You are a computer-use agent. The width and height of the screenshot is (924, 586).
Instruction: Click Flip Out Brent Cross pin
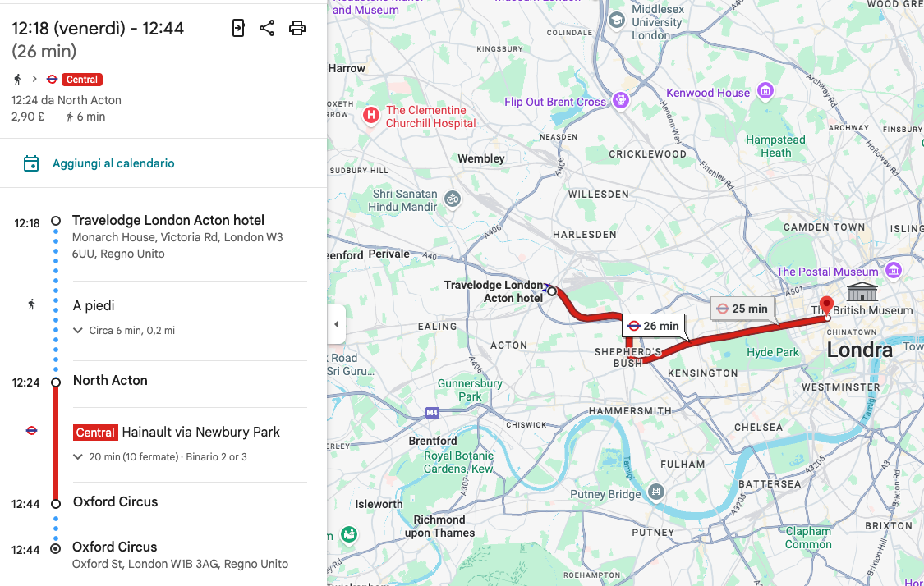pos(620,100)
